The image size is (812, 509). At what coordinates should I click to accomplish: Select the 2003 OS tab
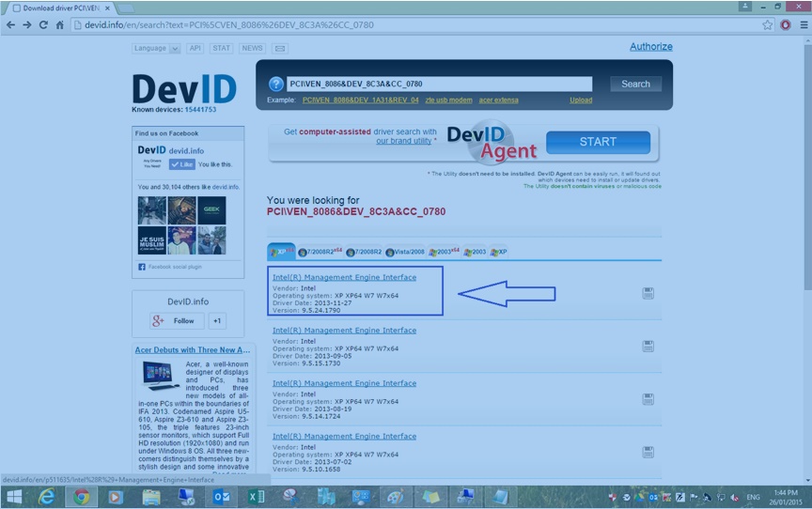click(475, 252)
